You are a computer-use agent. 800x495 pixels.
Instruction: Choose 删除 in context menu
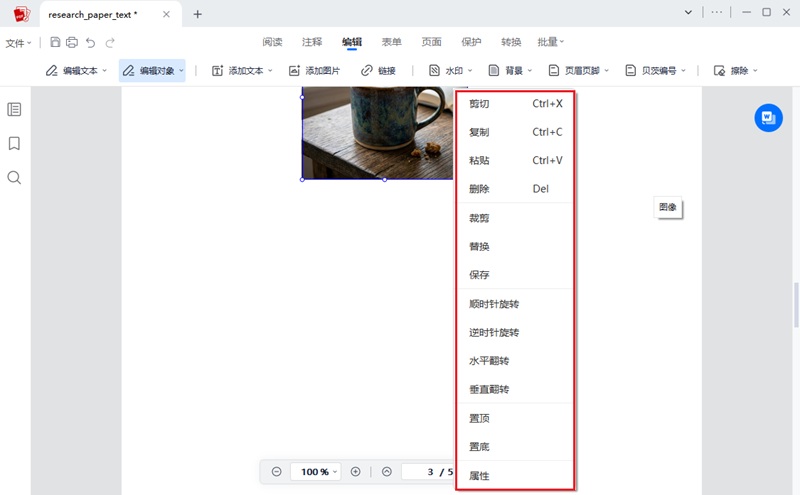pyautogui.click(x=515, y=189)
